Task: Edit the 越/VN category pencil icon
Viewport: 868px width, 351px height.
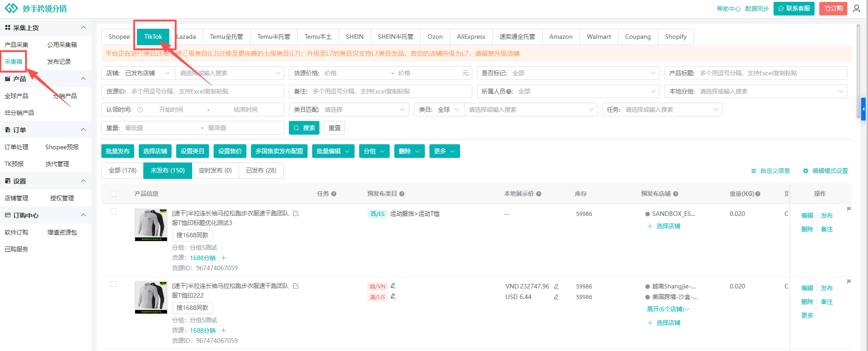Action: [393, 286]
